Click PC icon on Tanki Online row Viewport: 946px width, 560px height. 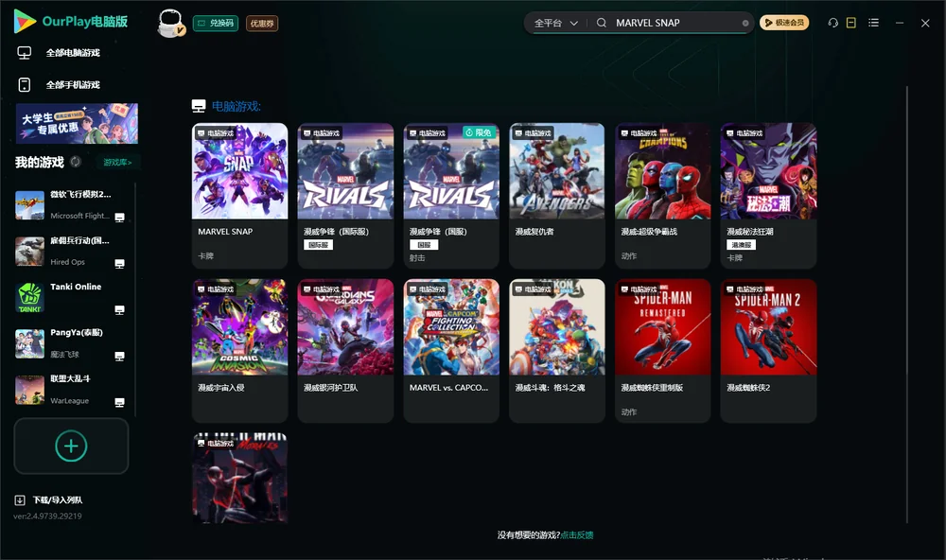click(x=119, y=310)
